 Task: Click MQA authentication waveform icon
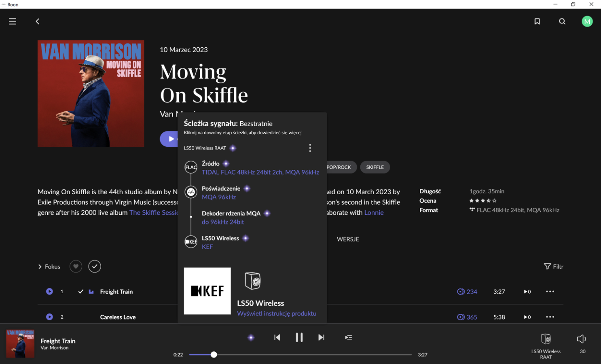[x=191, y=192]
